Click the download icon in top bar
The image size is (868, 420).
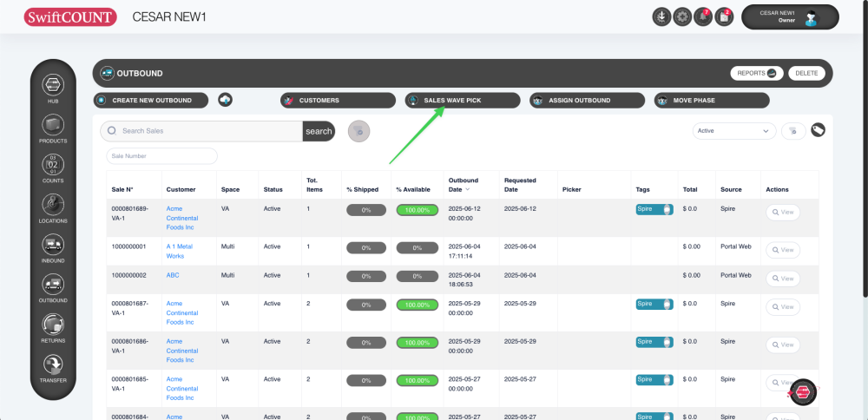pyautogui.click(x=661, y=17)
